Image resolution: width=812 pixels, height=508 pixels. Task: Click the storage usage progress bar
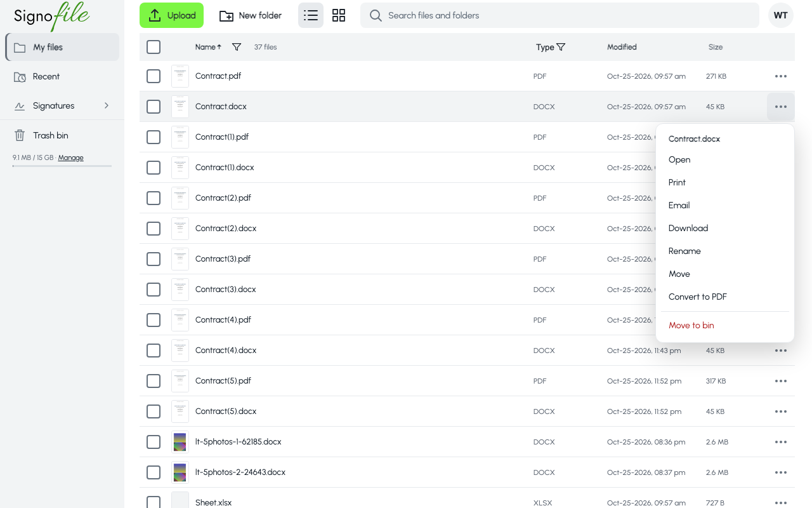[x=62, y=166]
